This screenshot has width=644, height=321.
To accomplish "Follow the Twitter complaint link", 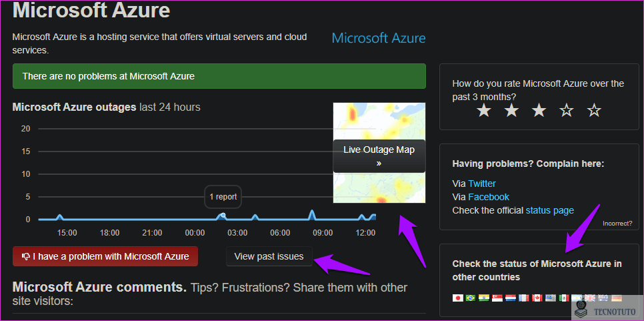I will point(482,184).
